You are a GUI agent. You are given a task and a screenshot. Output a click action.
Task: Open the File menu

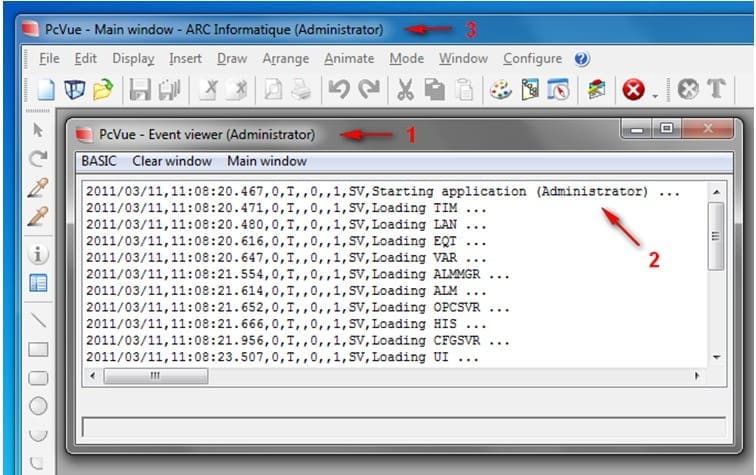(49, 58)
